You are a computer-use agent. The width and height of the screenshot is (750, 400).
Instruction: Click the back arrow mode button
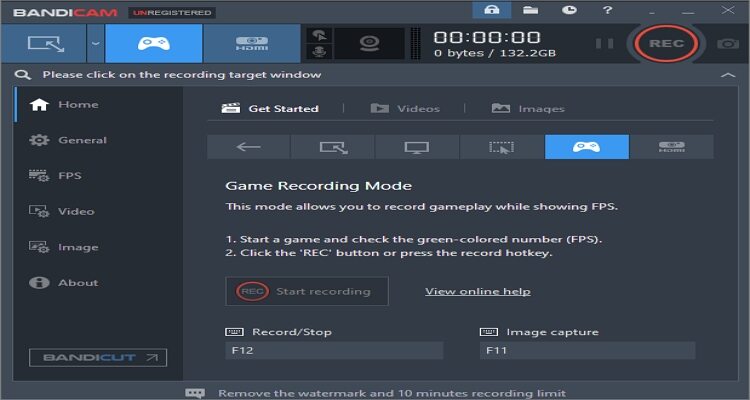click(x=248, y=147)
